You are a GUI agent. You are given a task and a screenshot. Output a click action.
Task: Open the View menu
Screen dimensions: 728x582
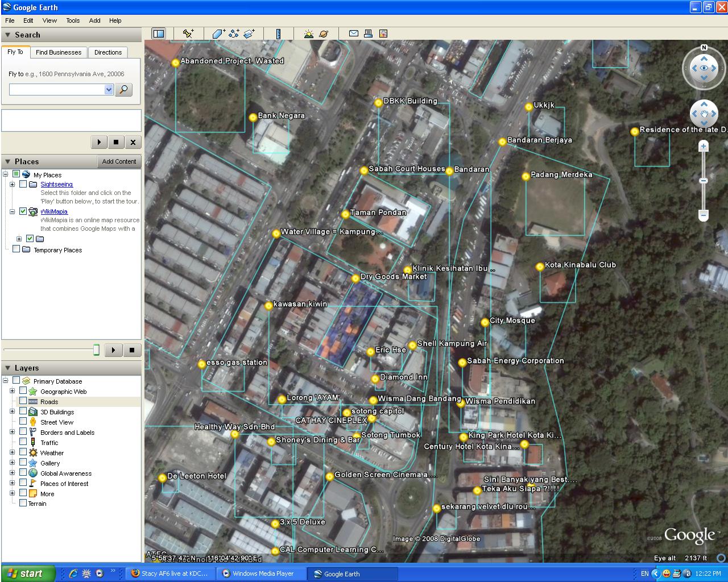[x=49, y=20]
